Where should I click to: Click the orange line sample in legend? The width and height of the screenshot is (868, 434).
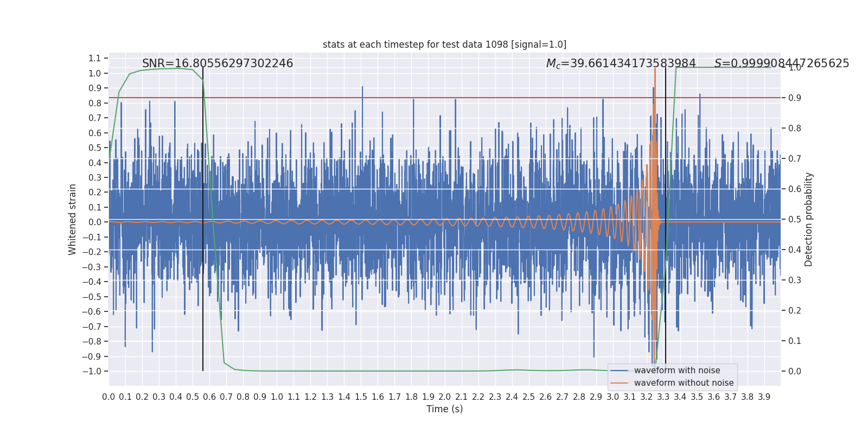click(x=619, y=383)
